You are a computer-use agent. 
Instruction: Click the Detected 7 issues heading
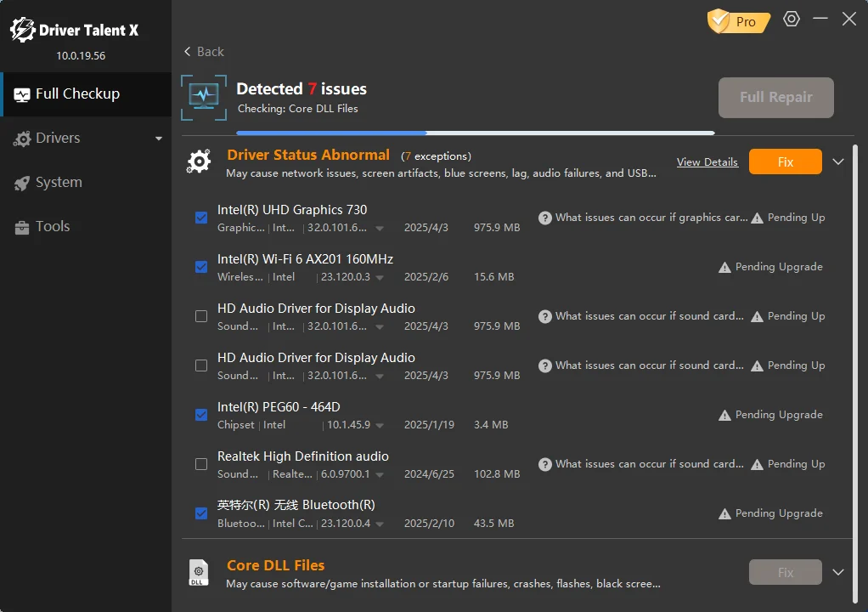[x=302, y=88]
